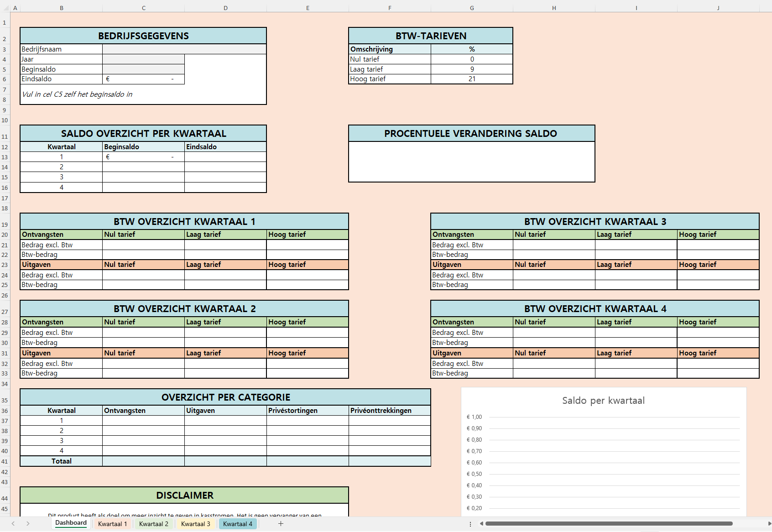The image size is (772, 532).
Task: Select row 13 via its row header
Action: pyautogui.click(x=5, y=157)
